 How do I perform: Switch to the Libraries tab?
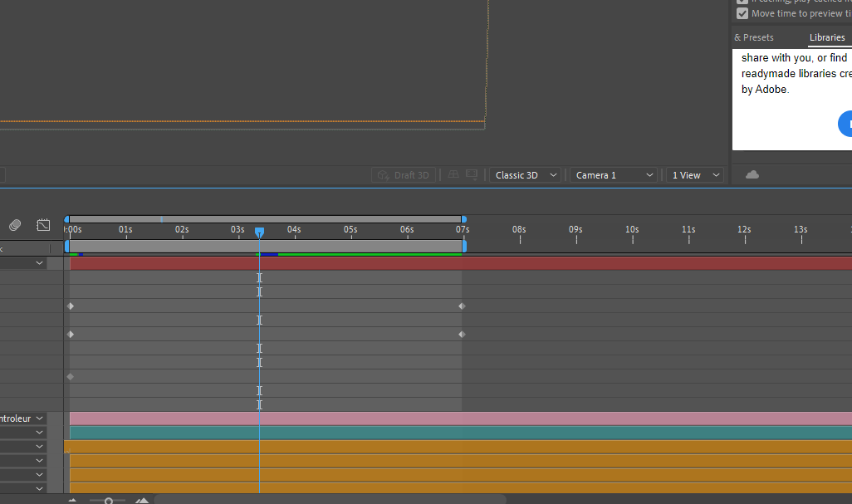(827, 37)
